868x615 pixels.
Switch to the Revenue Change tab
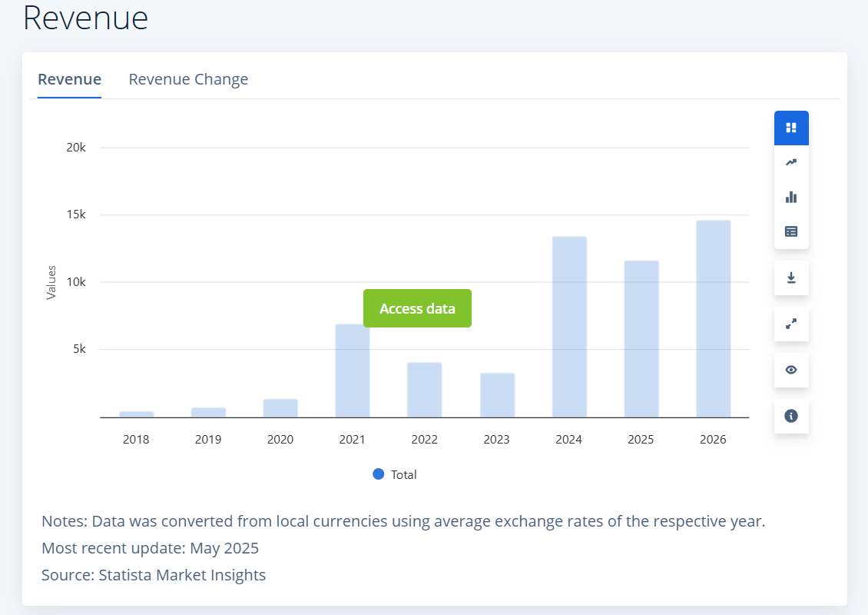click(x=188, y=79)
